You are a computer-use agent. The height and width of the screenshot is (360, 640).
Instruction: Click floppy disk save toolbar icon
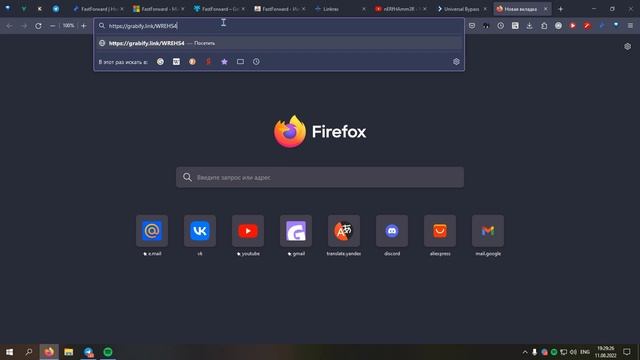tap(515, 26)
